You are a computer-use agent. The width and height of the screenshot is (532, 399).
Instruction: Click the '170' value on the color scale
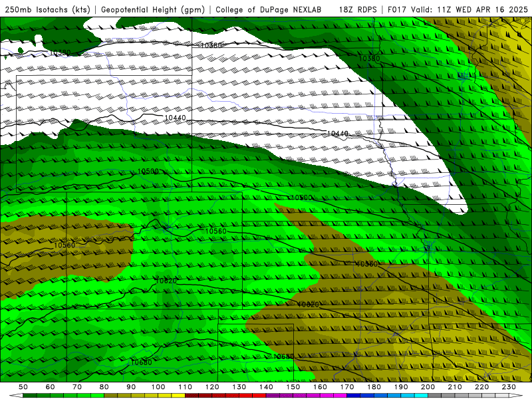point(347,387)
